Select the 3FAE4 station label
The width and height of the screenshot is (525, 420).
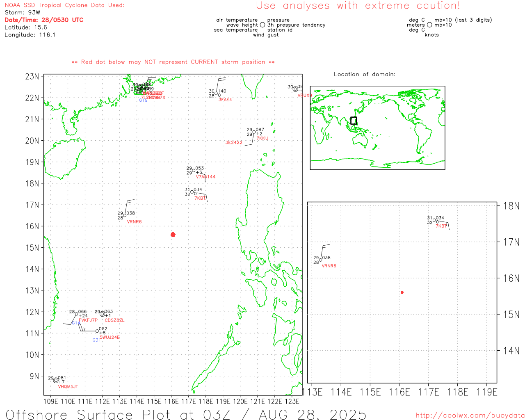click(x=225, y=100)
